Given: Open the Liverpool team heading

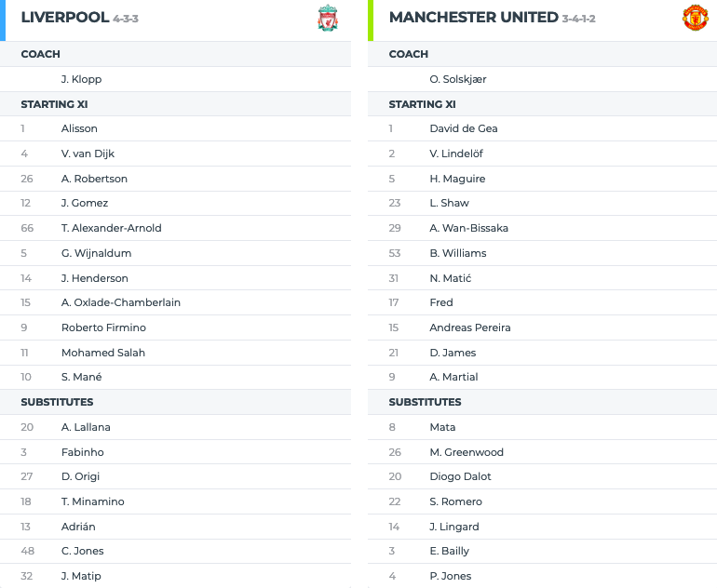Looking at the screenshot, I should [x=65, y=18].
